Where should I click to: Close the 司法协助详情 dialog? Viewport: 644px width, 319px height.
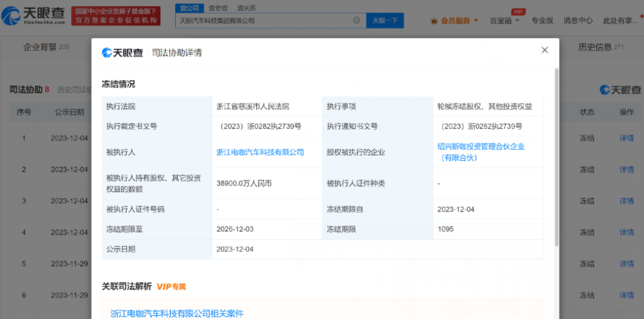pyautogui.click(x=545, y=50)
